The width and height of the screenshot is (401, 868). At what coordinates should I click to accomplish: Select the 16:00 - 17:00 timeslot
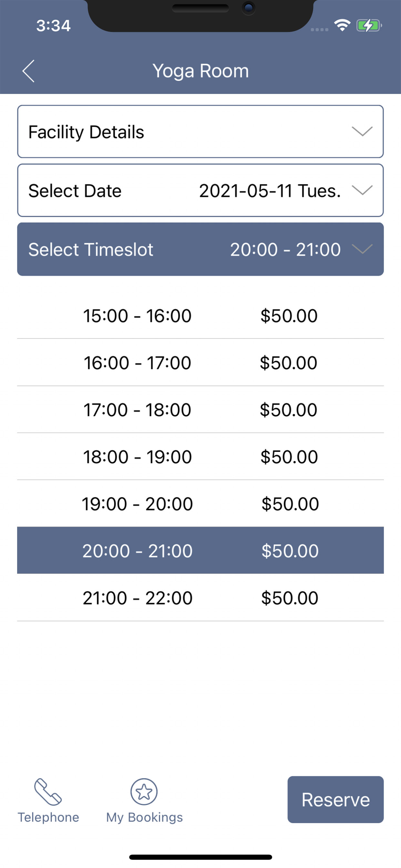coord(200,363)
